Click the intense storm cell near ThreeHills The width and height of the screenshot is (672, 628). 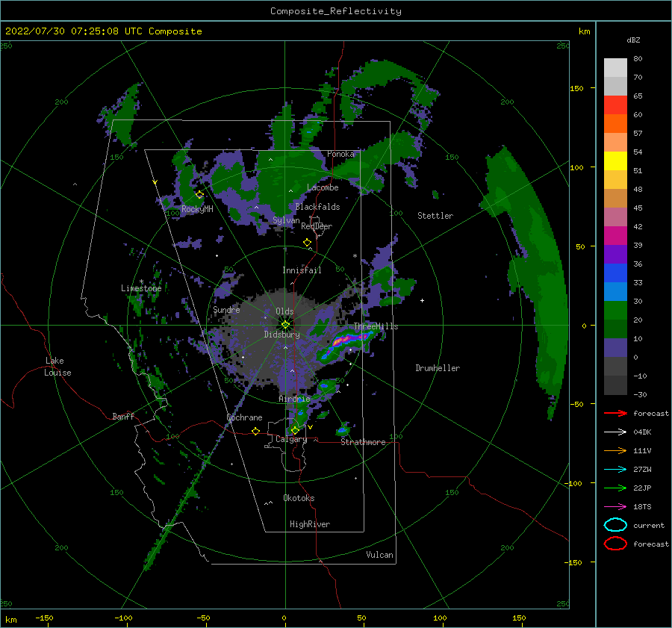click(345, 342)
